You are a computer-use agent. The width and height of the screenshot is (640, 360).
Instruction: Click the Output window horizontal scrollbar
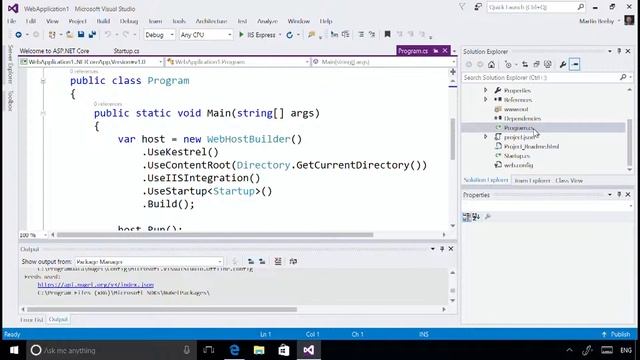(x=162, y=309)
